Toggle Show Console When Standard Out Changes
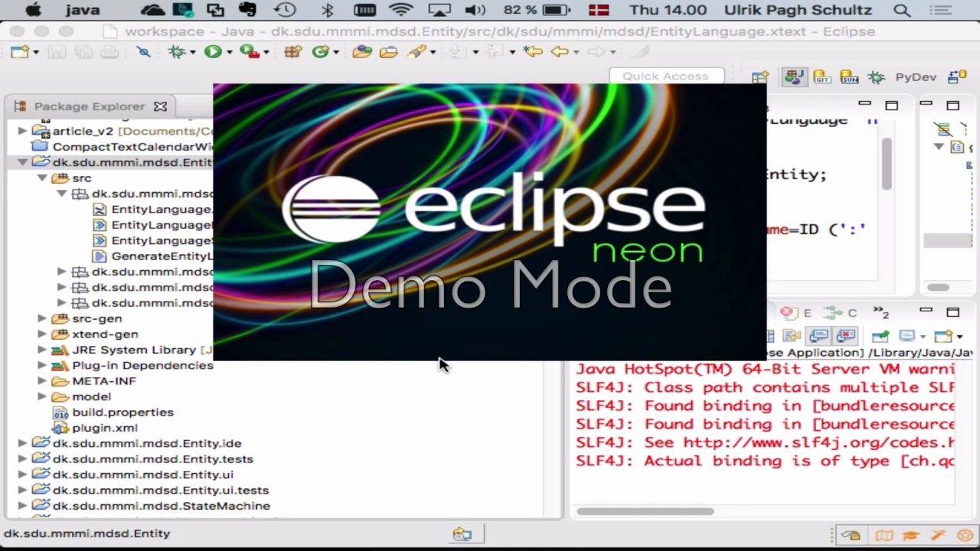Image resolution: width=980 pixels, height=551 pixels. 818,336
